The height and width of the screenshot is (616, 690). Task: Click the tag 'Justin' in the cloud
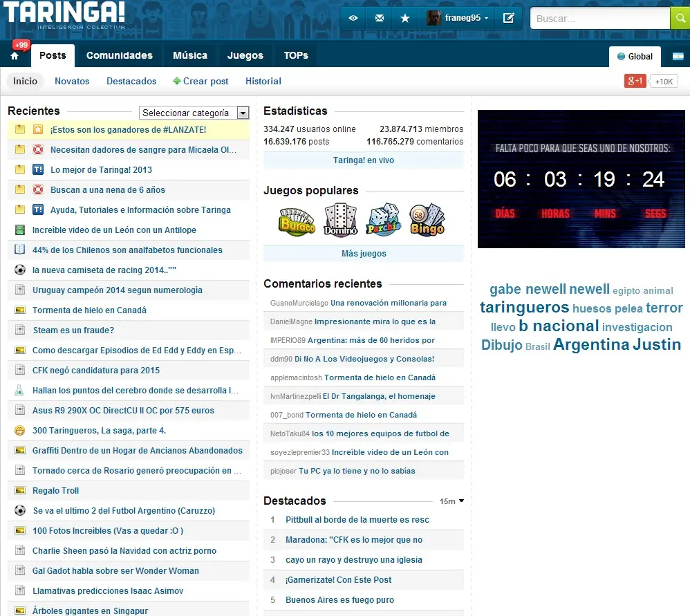(x=657, y=344)
